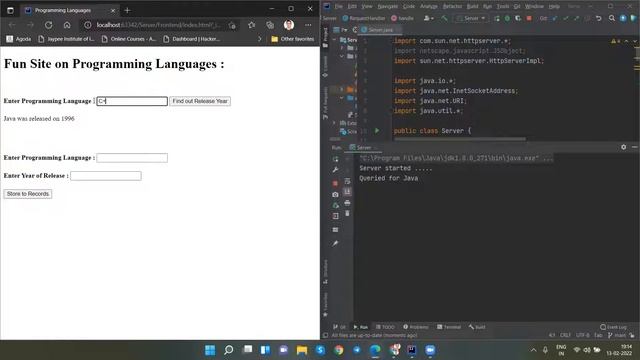The image size is (640, 360).
Task: Open the Server run configuration dropdown
Action: pos(471,18)
